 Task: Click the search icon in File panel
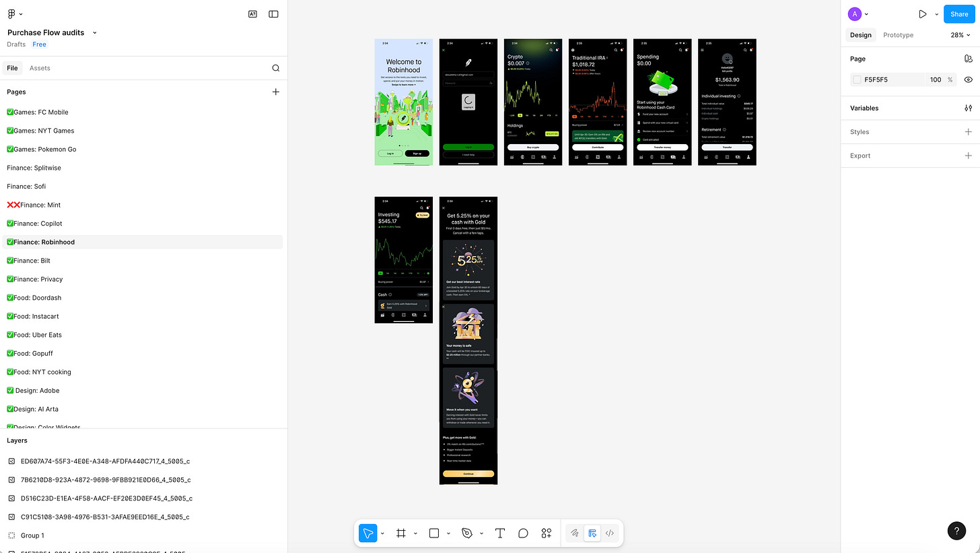276,68
